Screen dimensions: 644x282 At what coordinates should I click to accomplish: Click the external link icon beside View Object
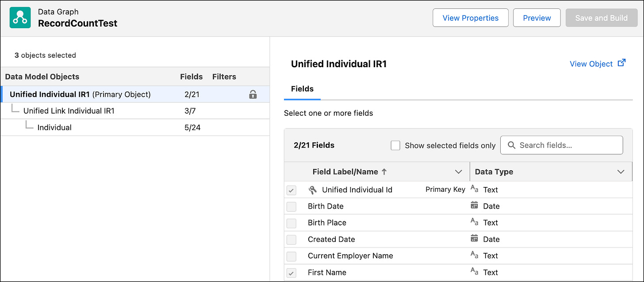coord(621,63)
